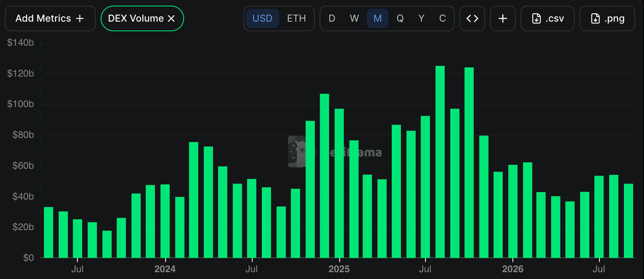This screenshot has height=279, width=644.
Task: Select the weekly (W) interval
Action: tap(354, 18)
